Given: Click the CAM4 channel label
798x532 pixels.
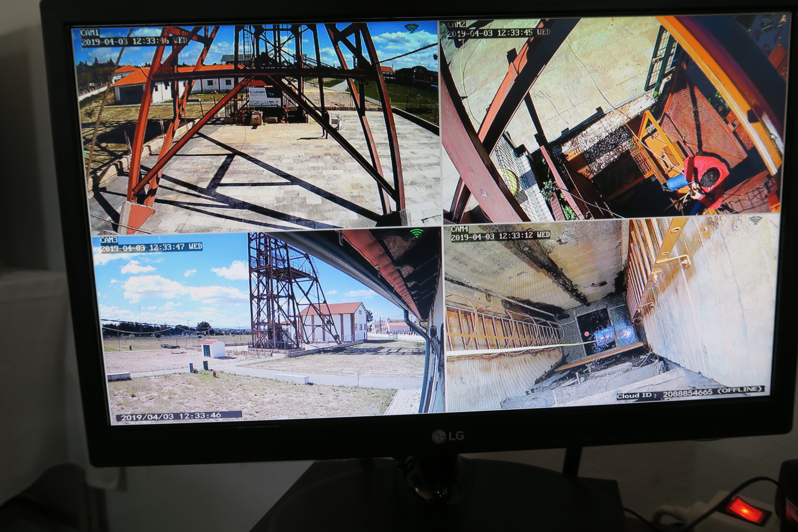Looking at the screenshot, I should pos(459,229).
